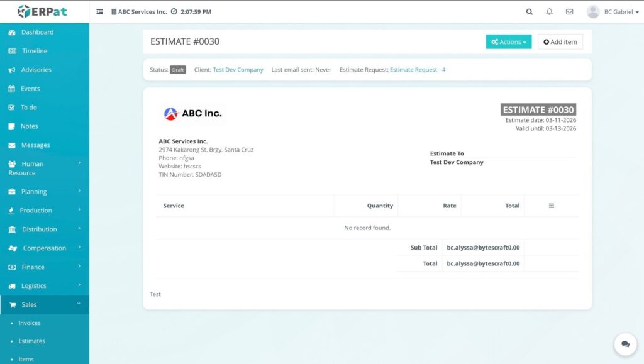Open the chat bubble widget

(x=625, y=344)
